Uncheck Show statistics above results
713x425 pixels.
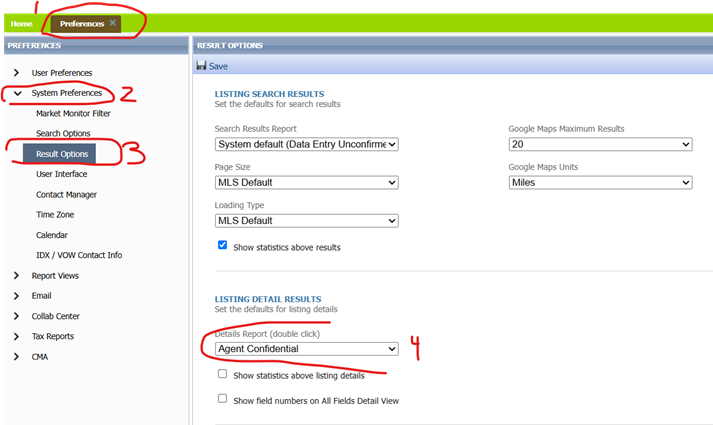click(x=223, y=245)
